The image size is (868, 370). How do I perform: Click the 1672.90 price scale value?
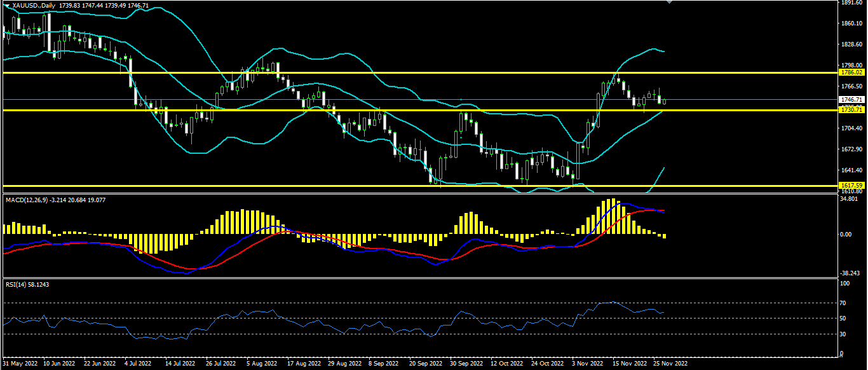(x=851, y=149)
